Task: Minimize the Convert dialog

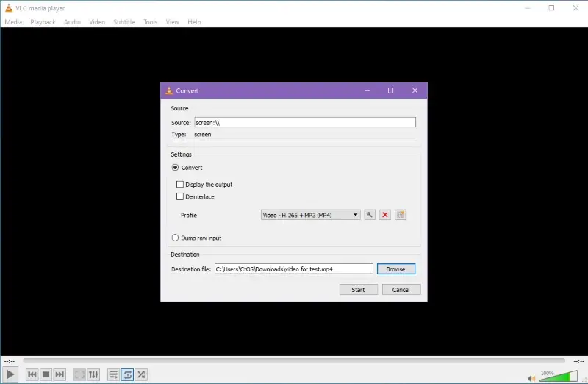Action: click(367, 90)
